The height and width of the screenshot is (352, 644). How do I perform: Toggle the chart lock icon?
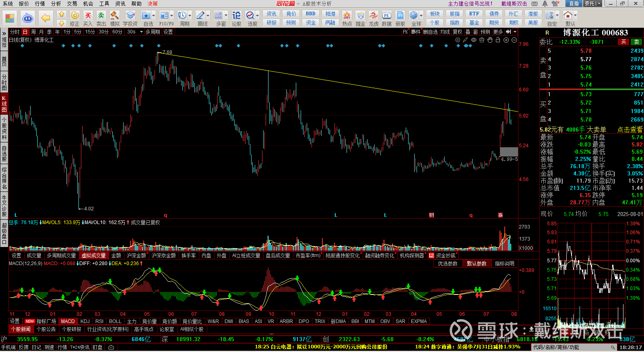tap(498, 40)
